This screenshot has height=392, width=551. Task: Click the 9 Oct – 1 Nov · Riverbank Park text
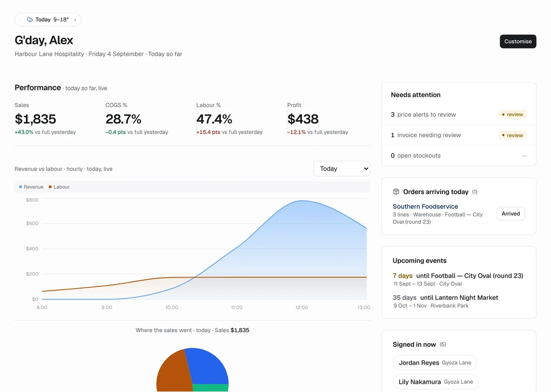point(431,306)
